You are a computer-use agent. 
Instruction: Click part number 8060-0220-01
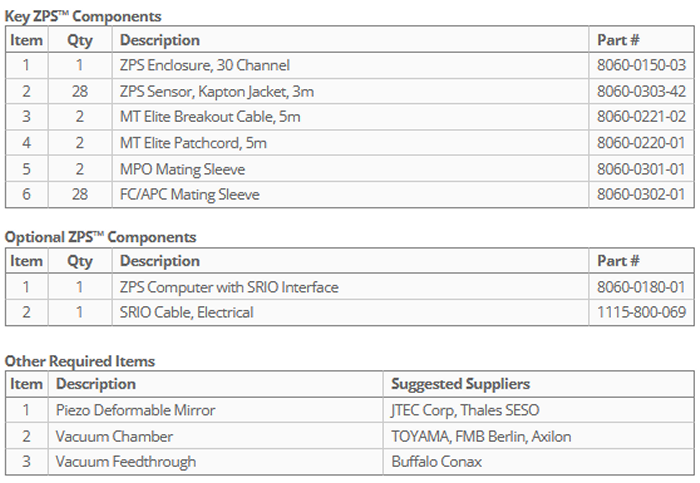pyautogui.click(x=641, y=143)
